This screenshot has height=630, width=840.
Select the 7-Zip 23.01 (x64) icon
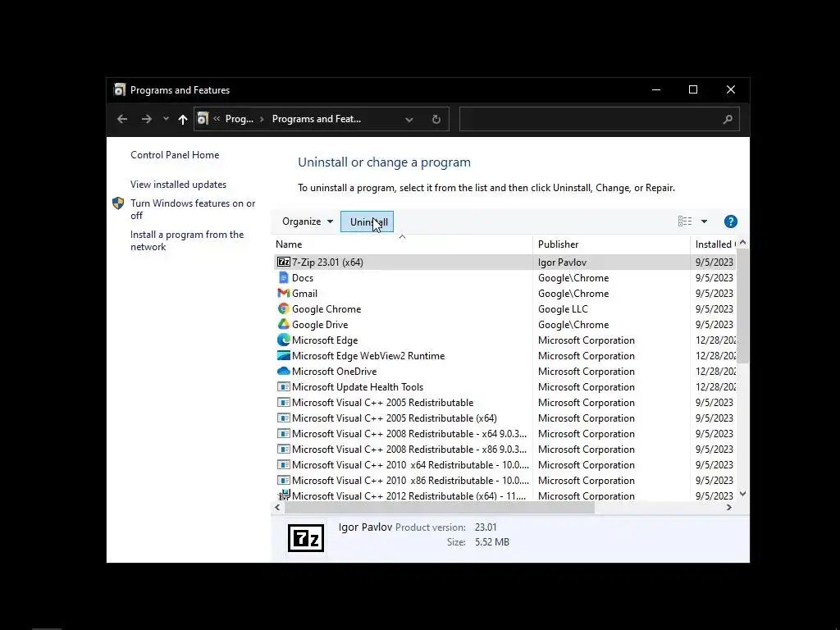pyautogui.click(x=284, y=262)
